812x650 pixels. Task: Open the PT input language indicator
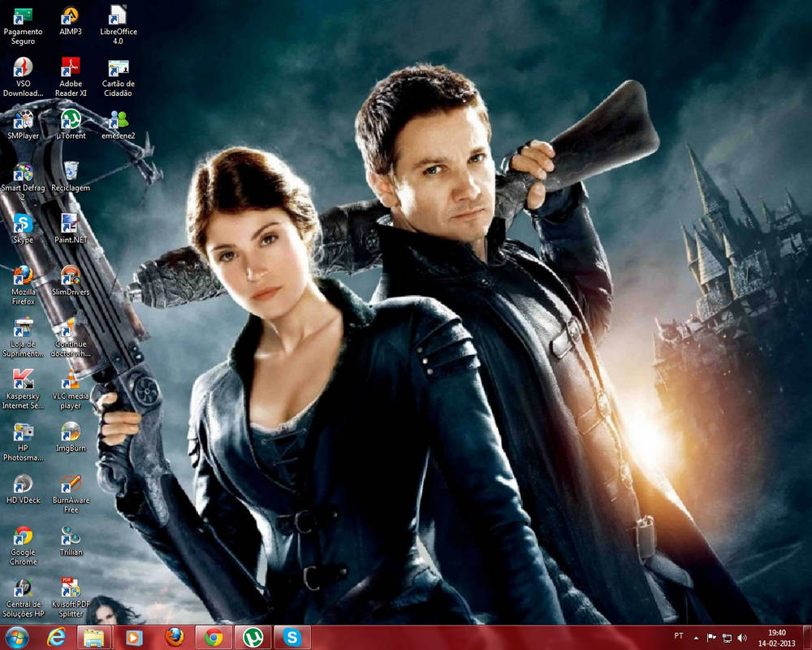click(678, 636)
